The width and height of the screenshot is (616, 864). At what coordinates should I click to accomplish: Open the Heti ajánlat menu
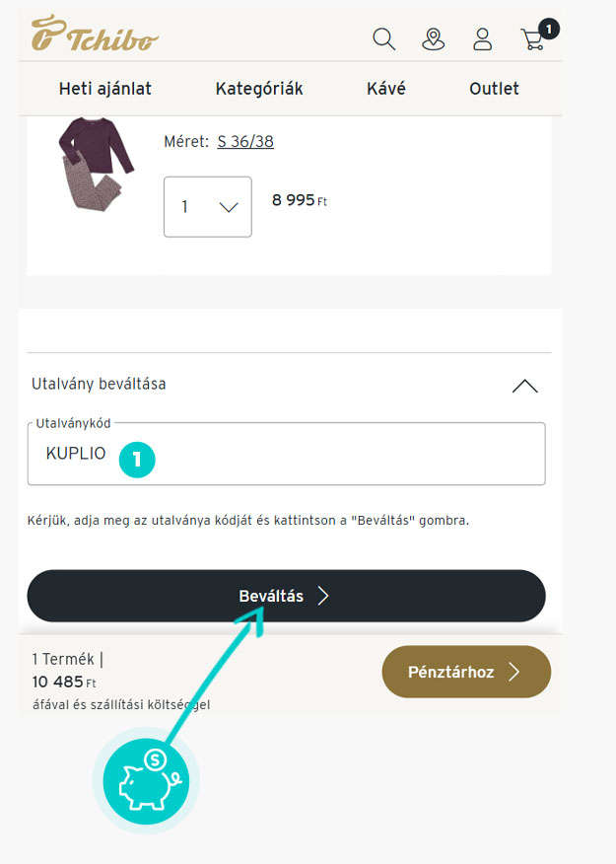[x=105, y=89]
